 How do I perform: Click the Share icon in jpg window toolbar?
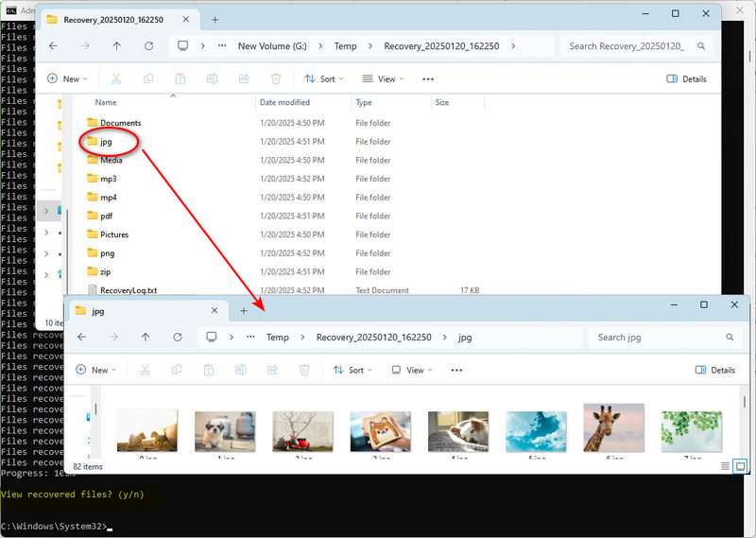click(x=272, y=370)
